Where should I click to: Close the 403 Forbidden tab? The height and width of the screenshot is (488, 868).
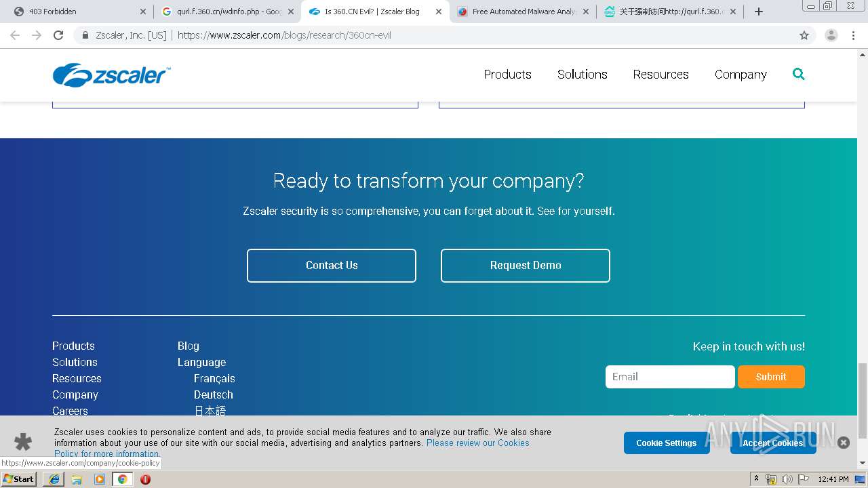click(x=143, y=12)
